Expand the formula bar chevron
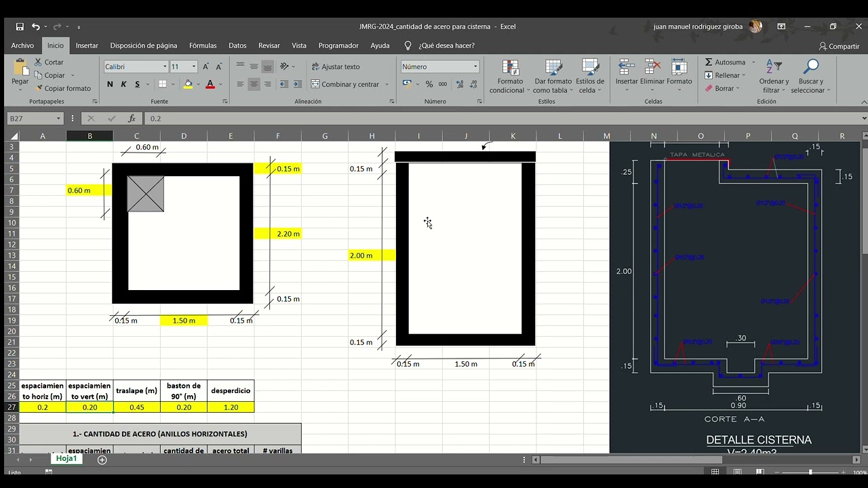 pos(863,119)
